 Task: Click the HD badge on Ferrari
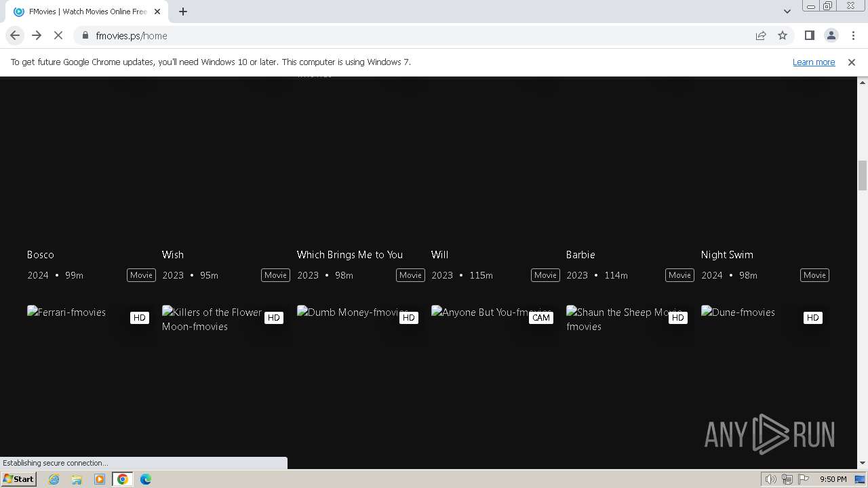(139, 318)
